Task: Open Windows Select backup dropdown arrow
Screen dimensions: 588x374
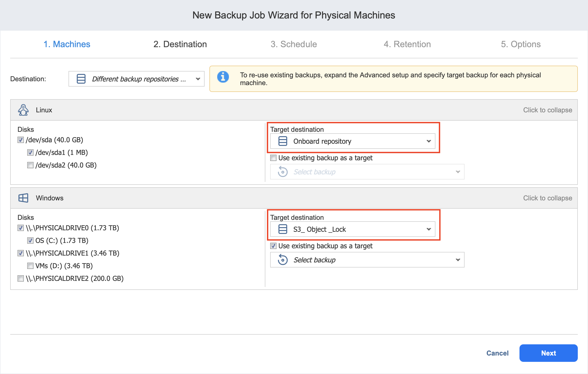Action: point(458,260)
